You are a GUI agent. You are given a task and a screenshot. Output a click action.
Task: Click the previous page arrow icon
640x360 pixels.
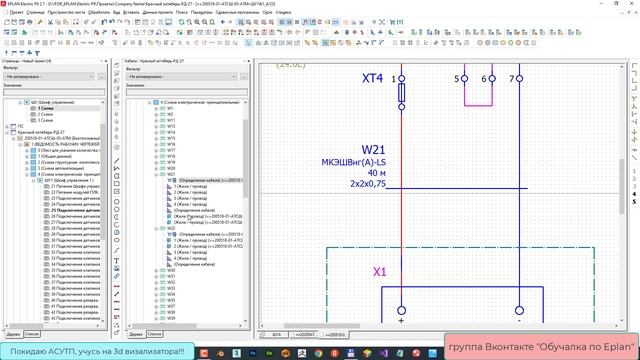(223, 22)
